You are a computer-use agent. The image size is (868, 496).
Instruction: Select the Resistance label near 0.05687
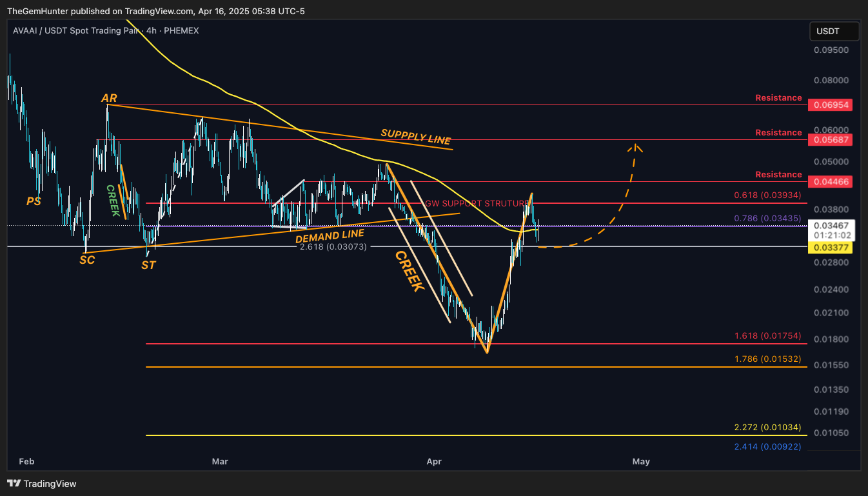point(778,132)
